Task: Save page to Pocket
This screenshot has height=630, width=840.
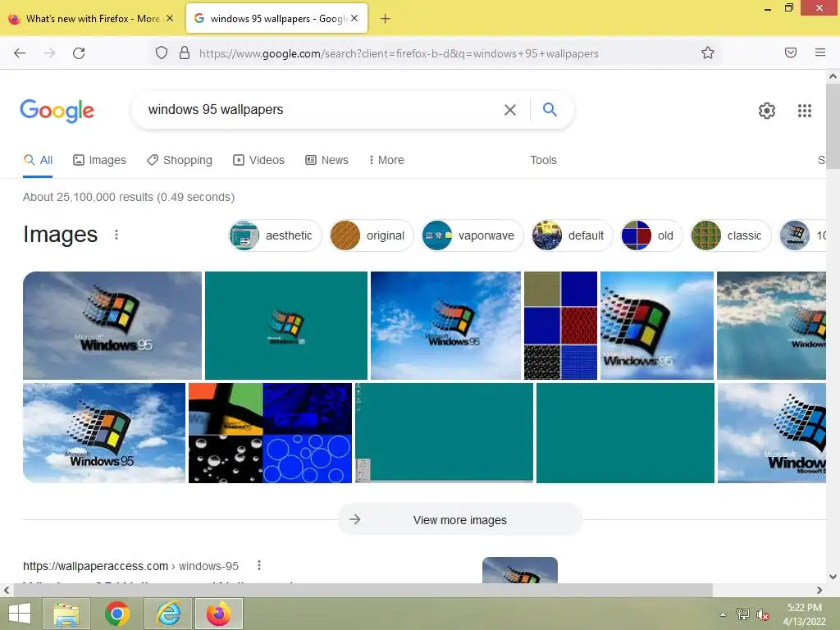Action: click(791, 52)
